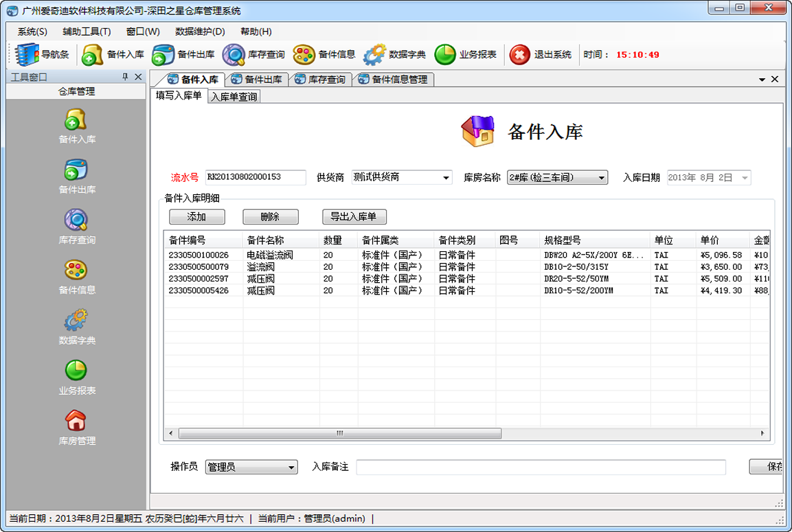Click the 数据字典 gear icon in toolbar
Image resolution: width=792 pixels, height=532 pixels.
pos(374,55)
